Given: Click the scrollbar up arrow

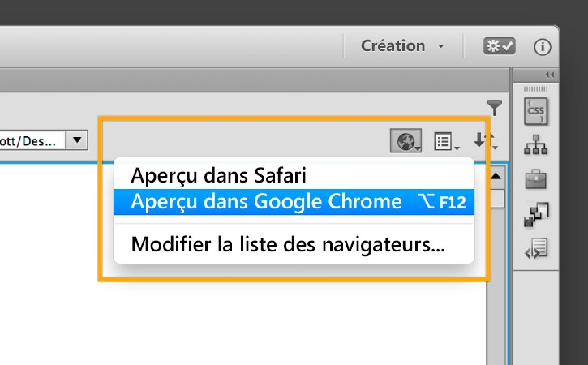Looking at the screenshot, I should [496, 175].
